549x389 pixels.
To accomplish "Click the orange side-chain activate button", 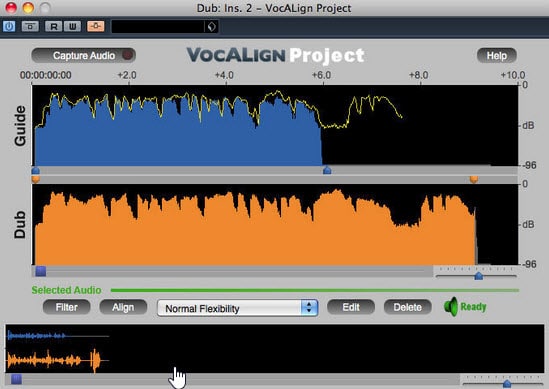I will pyautogui.click(x=96, y=26).
